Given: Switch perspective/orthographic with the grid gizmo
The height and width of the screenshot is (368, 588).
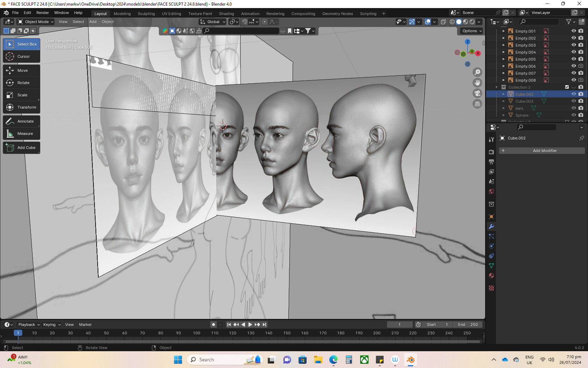Looking at the screenshot, I should coord(477,104).
